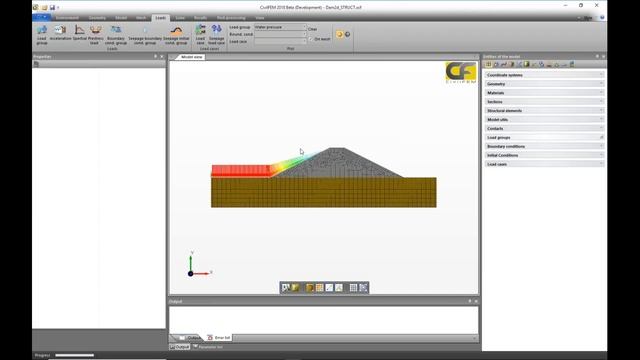Click the first icon in the Entities panel toolbar
Image resolution: width=640 pixels, height=360 pixels.
click(489, 64)
